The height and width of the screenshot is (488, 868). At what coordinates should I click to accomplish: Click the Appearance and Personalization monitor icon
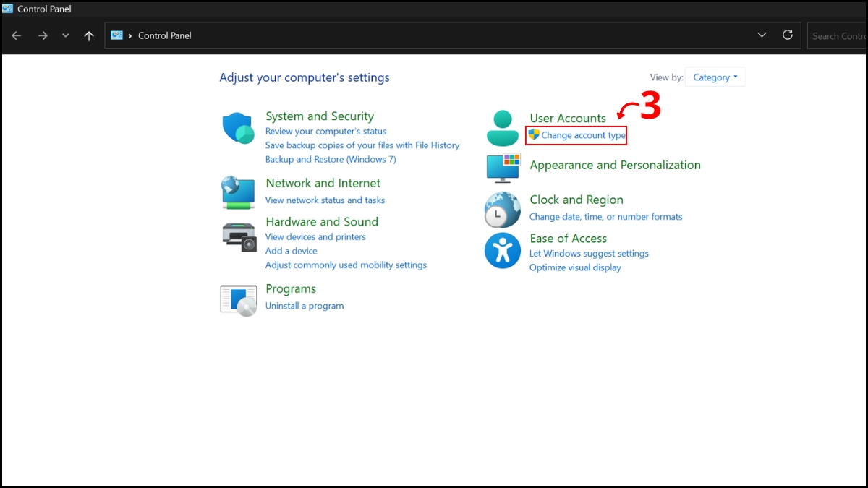point(503,168)
